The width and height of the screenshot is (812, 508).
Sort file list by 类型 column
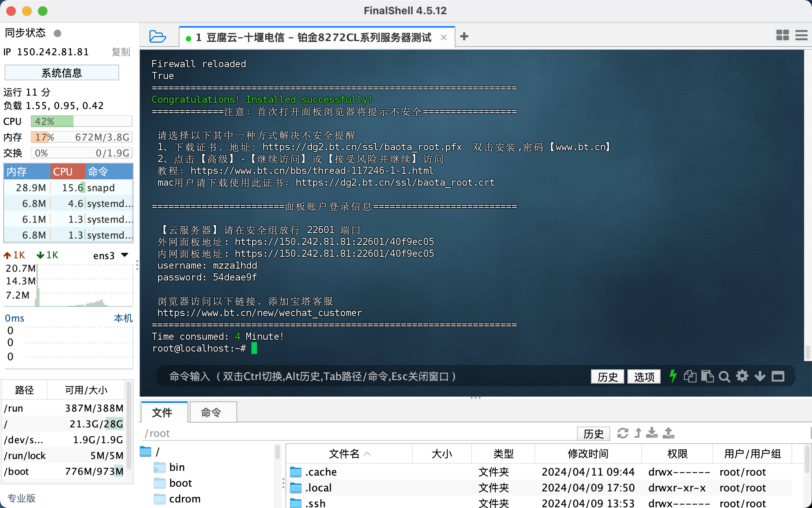point(503,454)
